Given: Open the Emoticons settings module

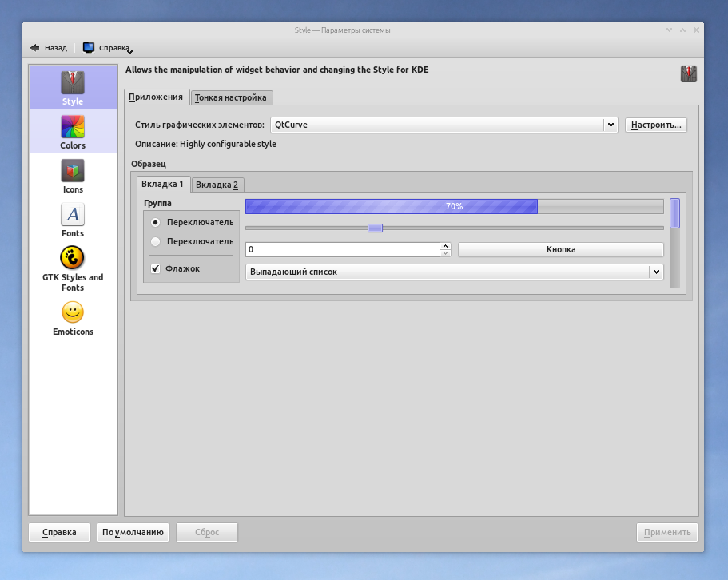Looking at the screenshot, I should point(73,318).
